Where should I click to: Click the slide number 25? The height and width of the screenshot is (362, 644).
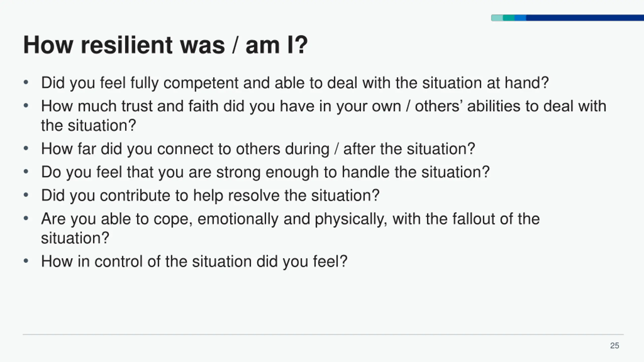pyautogui.click(x=614, y=346)
